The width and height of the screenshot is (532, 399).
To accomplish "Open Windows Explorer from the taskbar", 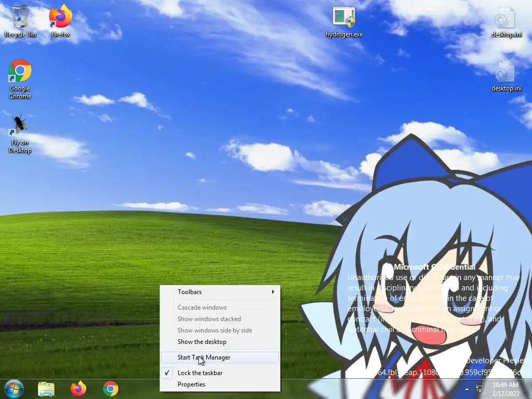I will tap(46, 389).
